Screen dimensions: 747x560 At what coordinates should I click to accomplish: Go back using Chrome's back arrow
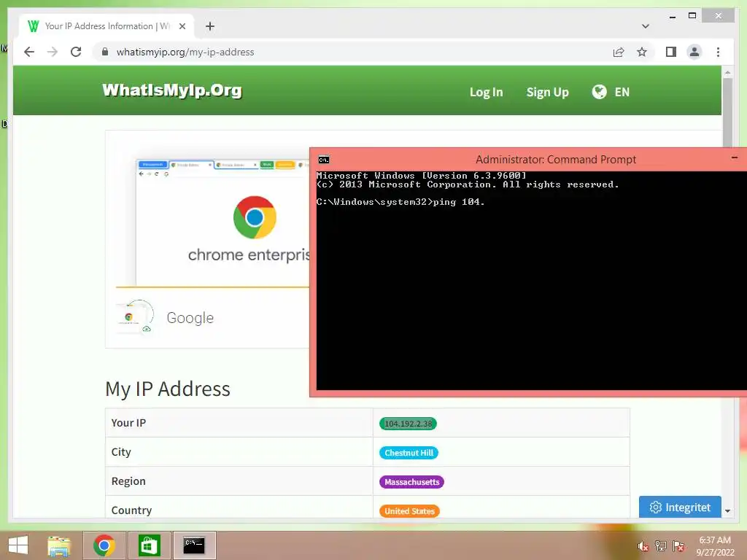tap(29, 52)
